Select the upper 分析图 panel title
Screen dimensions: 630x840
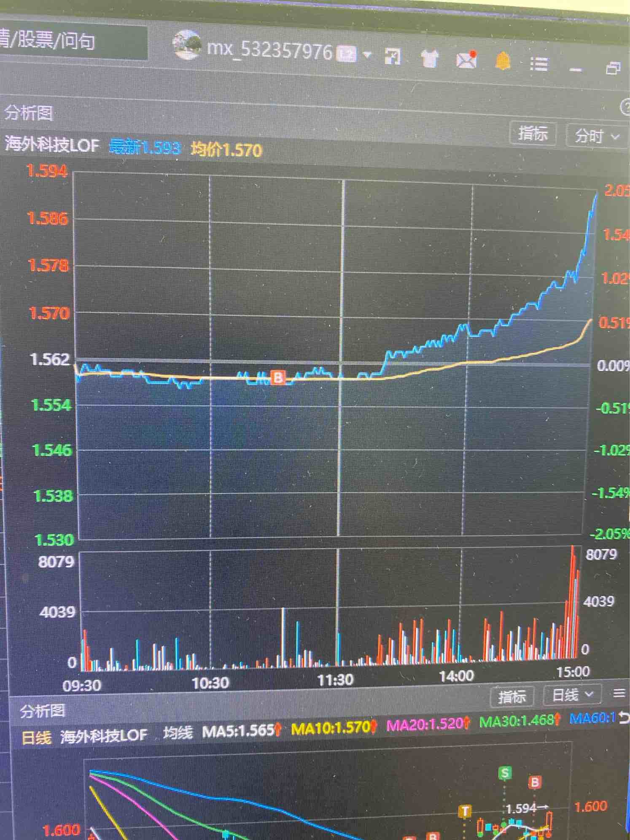pos(29,113)
